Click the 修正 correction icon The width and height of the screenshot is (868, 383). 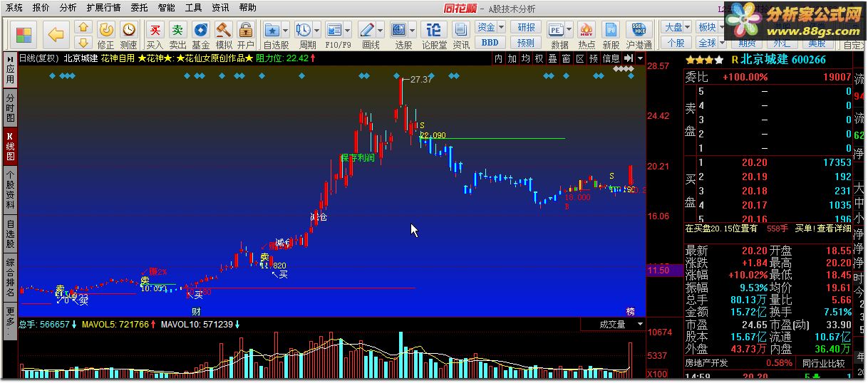pos(106,30)
